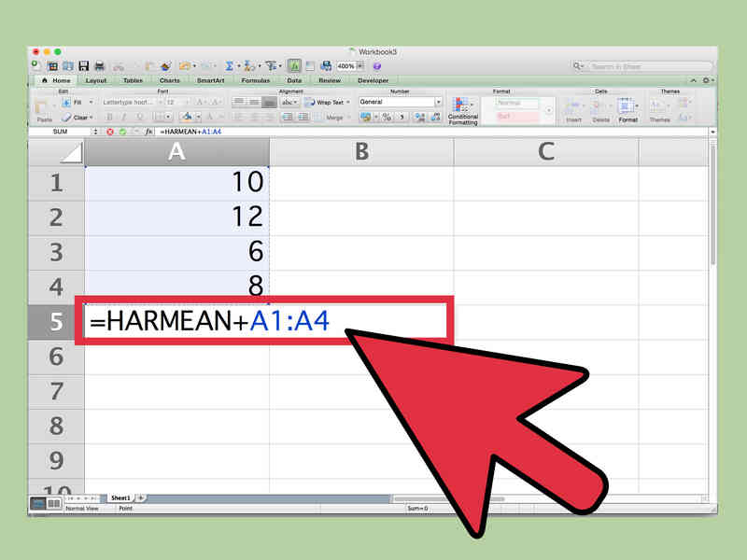Image resolution: width=747 pixels, height=560 pixels.
Task: Select row 7 header
Action: (56, 391)
